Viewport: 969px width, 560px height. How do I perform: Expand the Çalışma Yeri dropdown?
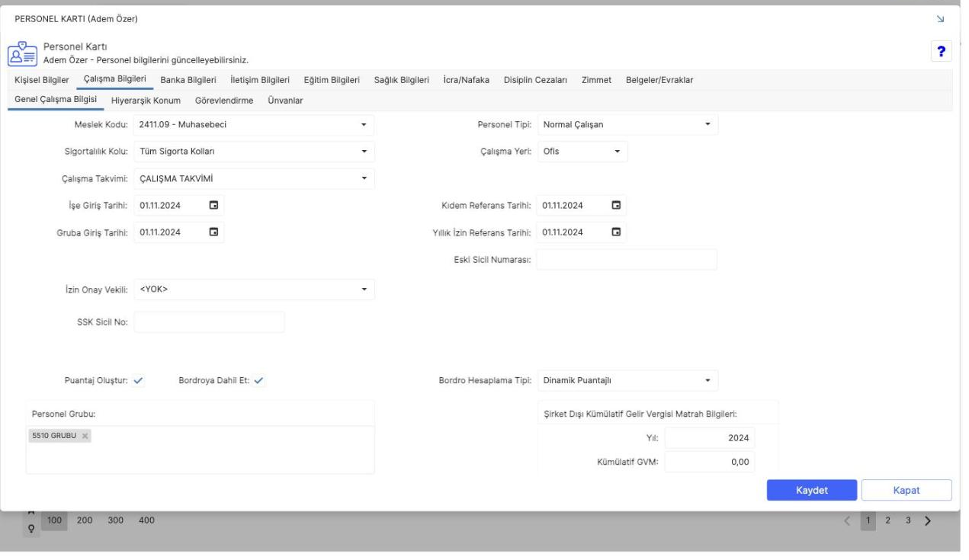[617, 151]
